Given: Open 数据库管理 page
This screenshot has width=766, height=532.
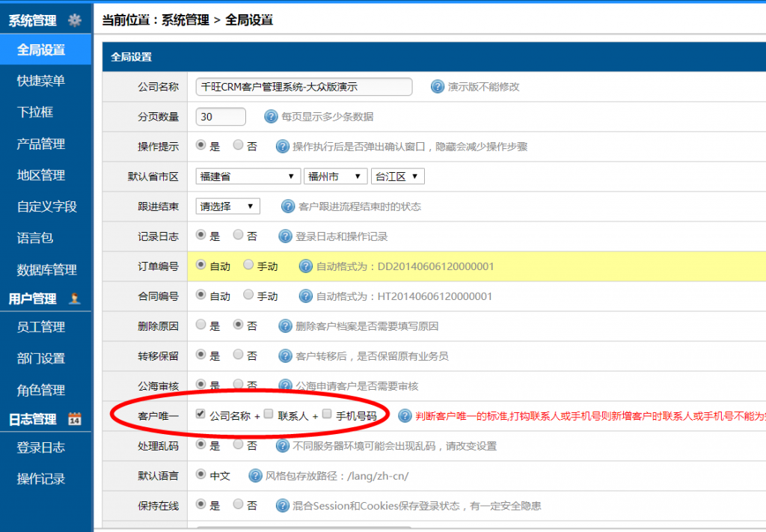Looking at the screenshot, I should pyautogui.click(x=47, y=269).
